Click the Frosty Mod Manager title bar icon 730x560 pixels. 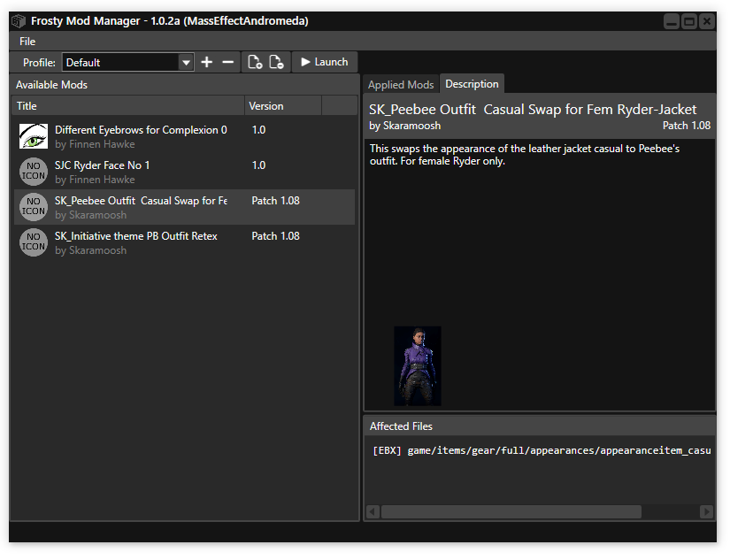[19, 21]
